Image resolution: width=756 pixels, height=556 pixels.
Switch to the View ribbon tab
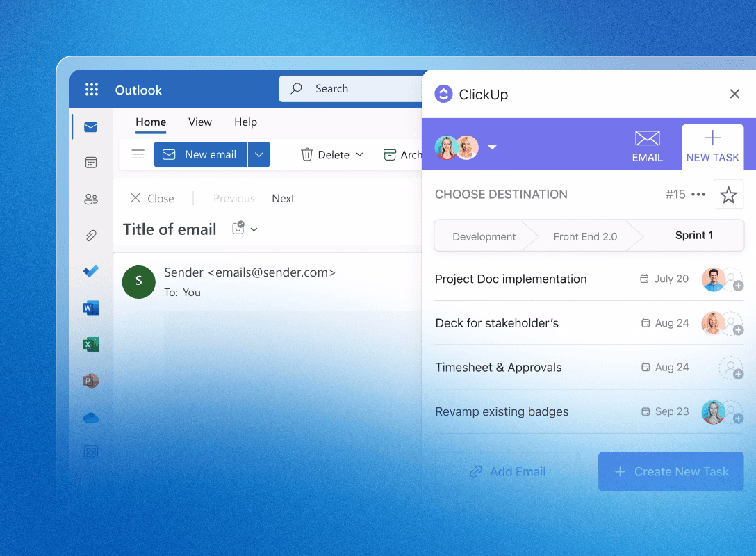click(199, 122)
